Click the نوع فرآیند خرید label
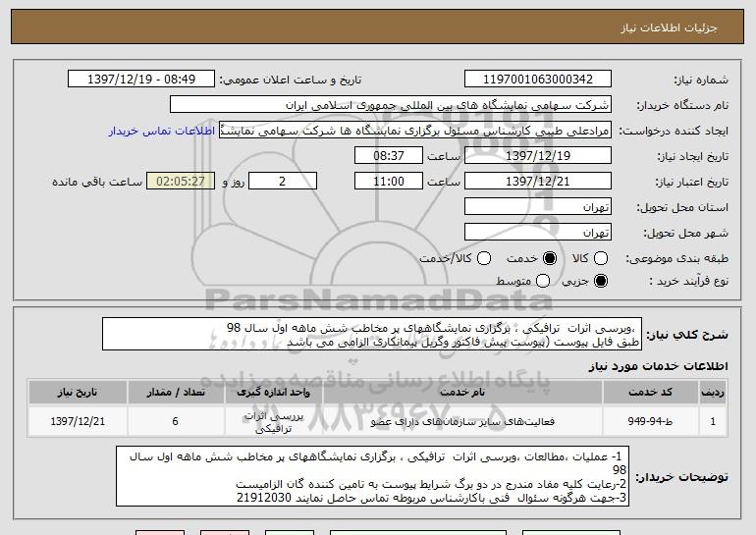 689,281
